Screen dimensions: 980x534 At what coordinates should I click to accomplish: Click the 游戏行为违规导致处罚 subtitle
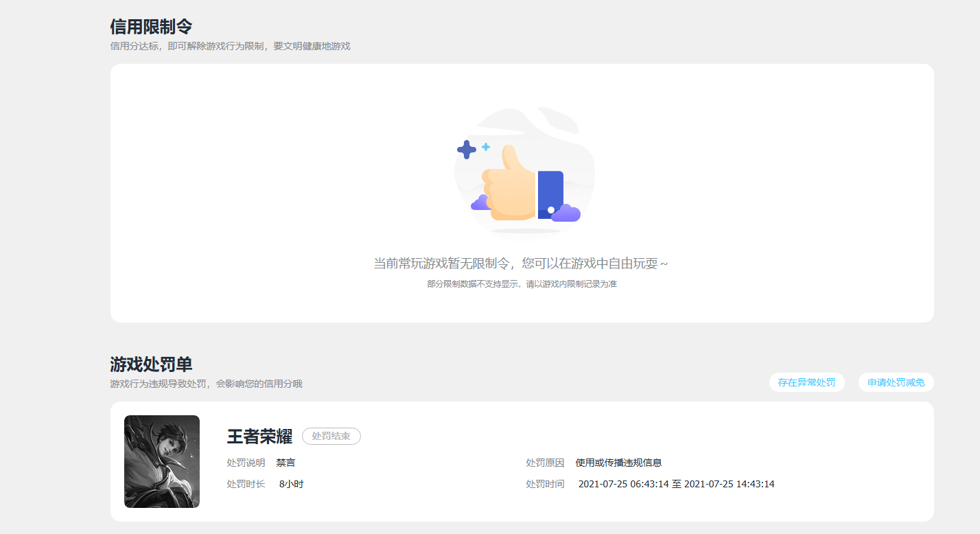tap(206, 384)
